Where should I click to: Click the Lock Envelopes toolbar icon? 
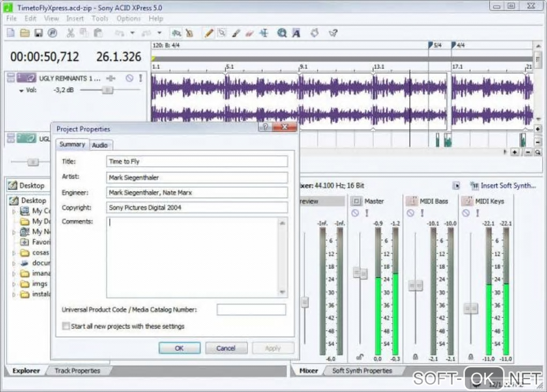point(189,33)
